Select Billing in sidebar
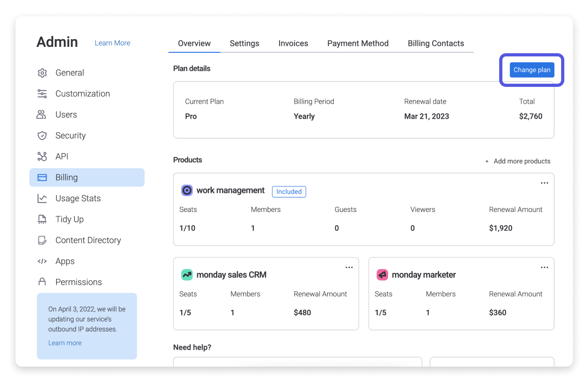The width and height of the screenshot is (588, 383). coord(87,177)
